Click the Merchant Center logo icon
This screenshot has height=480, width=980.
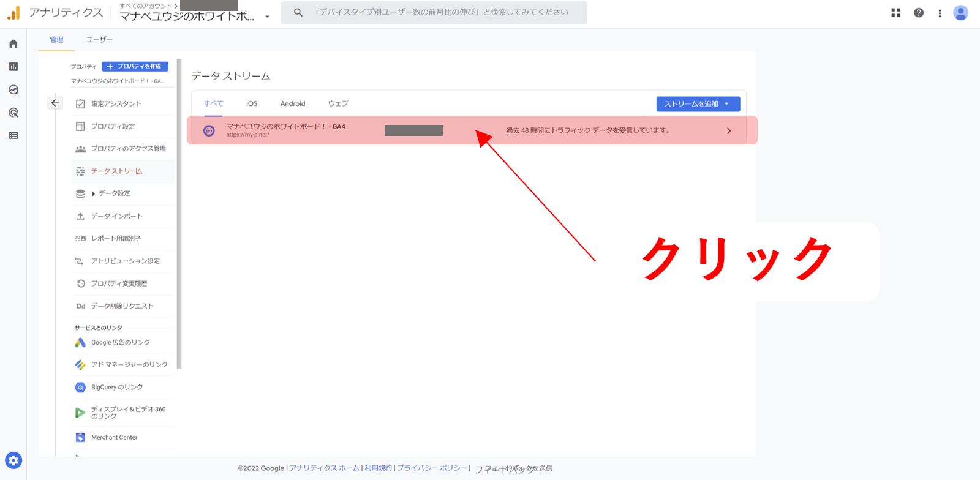click(80, 438)
